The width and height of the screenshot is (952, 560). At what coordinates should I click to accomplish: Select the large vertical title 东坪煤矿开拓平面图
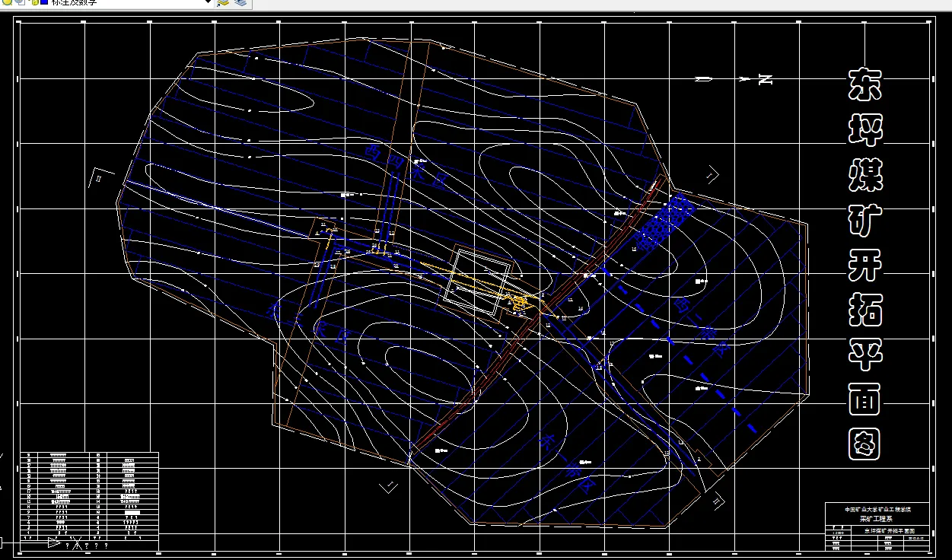tap(864, 263)
